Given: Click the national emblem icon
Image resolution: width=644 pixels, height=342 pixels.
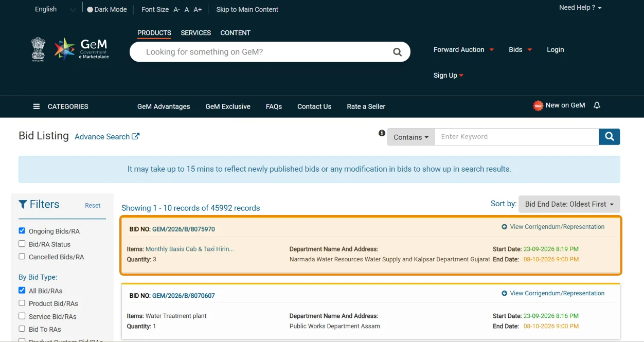Looking at the screenshot, I should pyautogui.click(x=39, y=49).
